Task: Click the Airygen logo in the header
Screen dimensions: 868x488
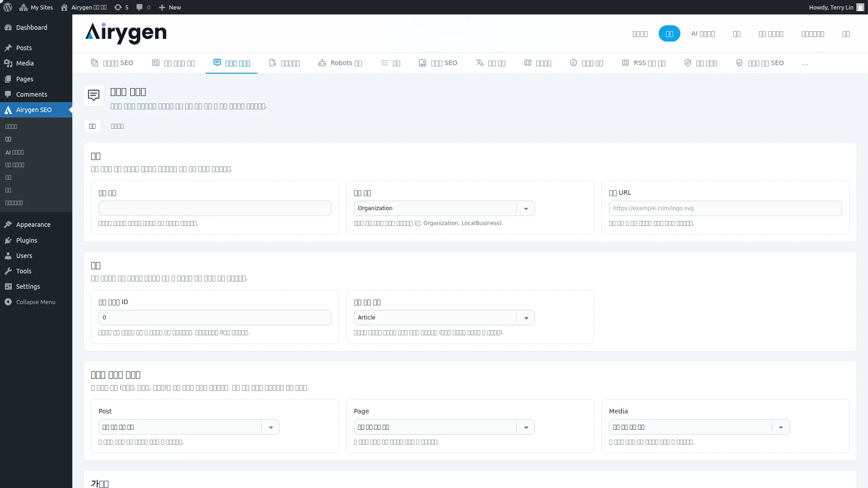Action: pyautogui.click(x=126, y=33)
